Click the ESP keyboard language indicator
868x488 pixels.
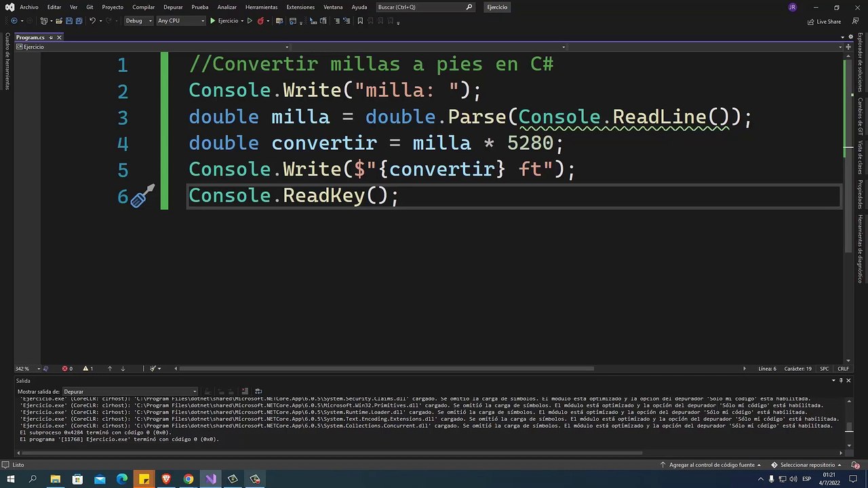pos(807,479)
